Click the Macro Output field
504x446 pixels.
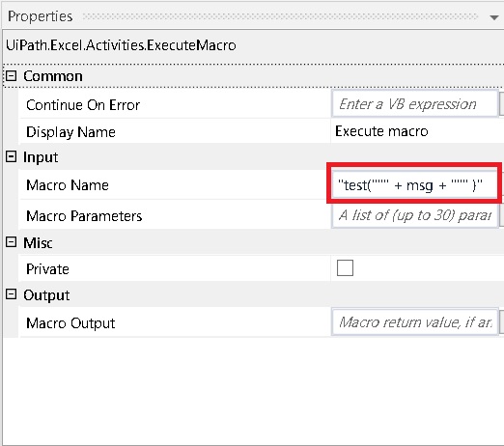tap(415, 321)
